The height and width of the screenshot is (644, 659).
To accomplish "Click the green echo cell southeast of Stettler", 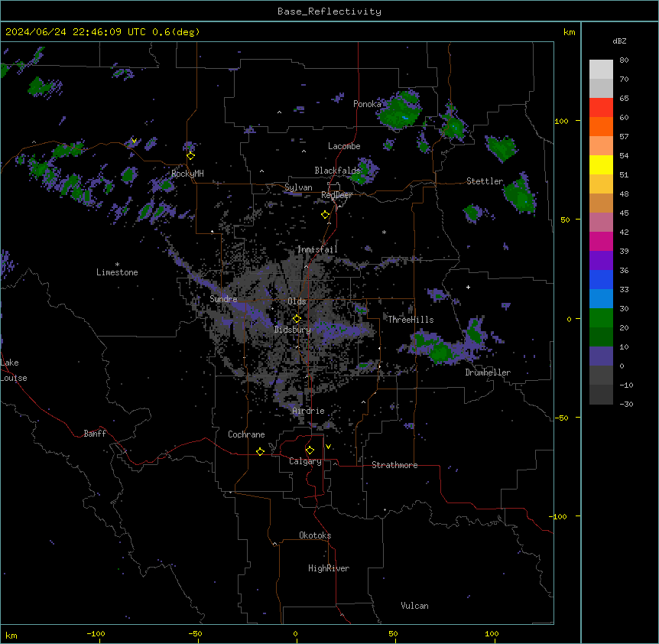I will coord(520,196).
